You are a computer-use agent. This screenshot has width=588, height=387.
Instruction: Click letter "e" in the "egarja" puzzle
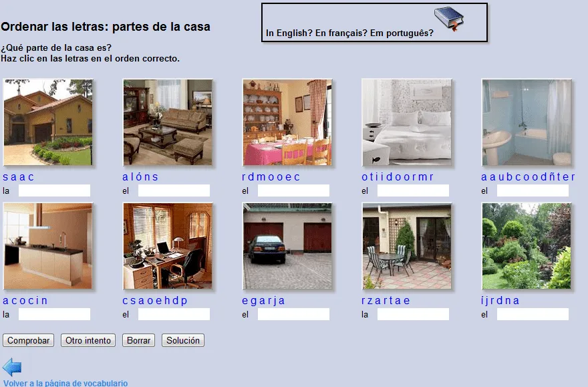(244, 300)
